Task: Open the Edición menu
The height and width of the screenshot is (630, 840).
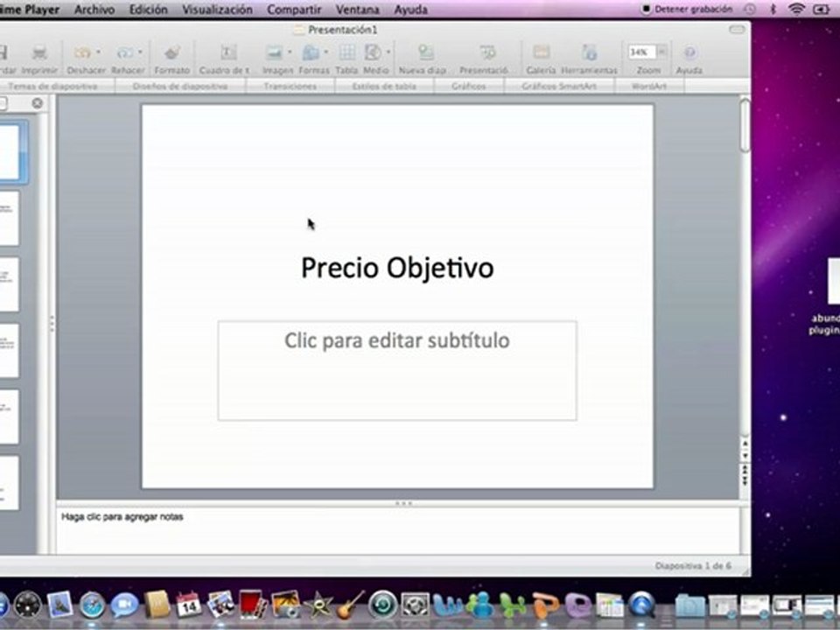Action: pyautogui.click(x=149, y=10)
